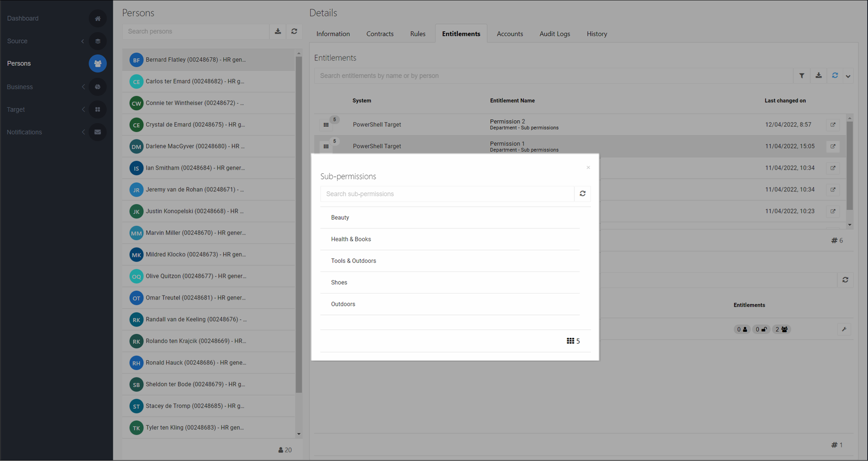Image resolution: width=868 pixels, height=461 pixels.
Task: Select Carlos ter Emard in persons list
Action: (x=195, y=81)
